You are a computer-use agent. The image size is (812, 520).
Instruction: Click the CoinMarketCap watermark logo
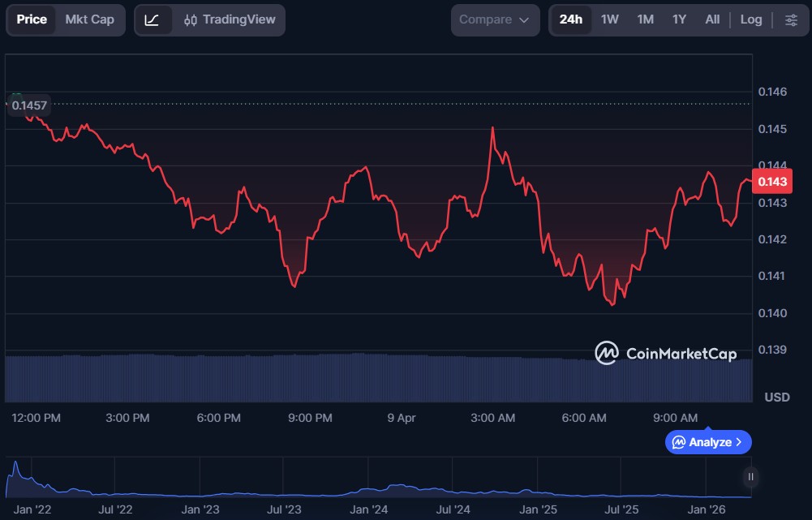tap(607, 353)
